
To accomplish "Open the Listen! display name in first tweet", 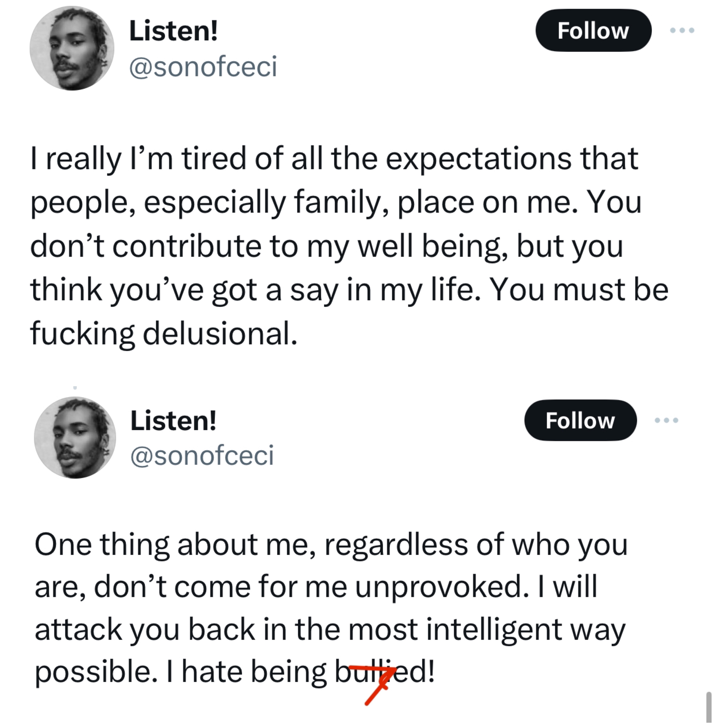I will click(x=173, y=31).
